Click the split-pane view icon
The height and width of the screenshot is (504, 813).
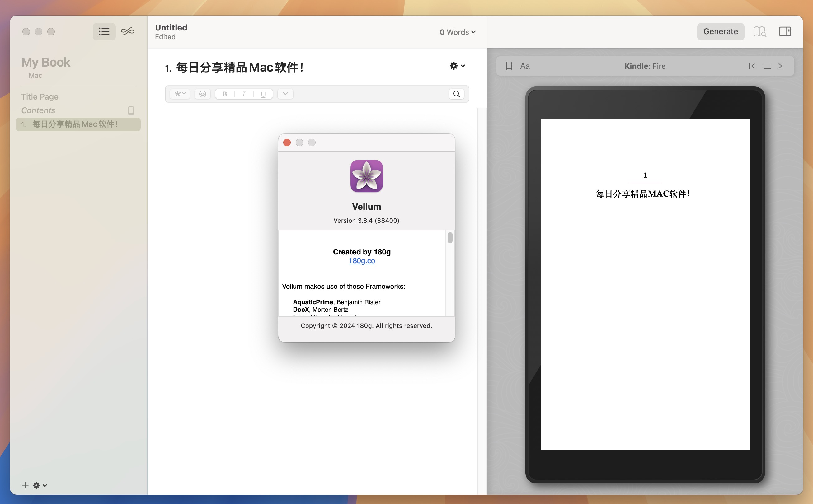pos(785,31)
